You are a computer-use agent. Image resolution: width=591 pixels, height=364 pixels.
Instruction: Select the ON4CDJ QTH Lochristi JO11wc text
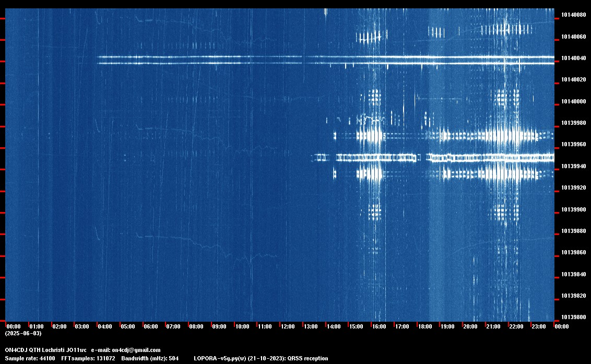(45, 350)
